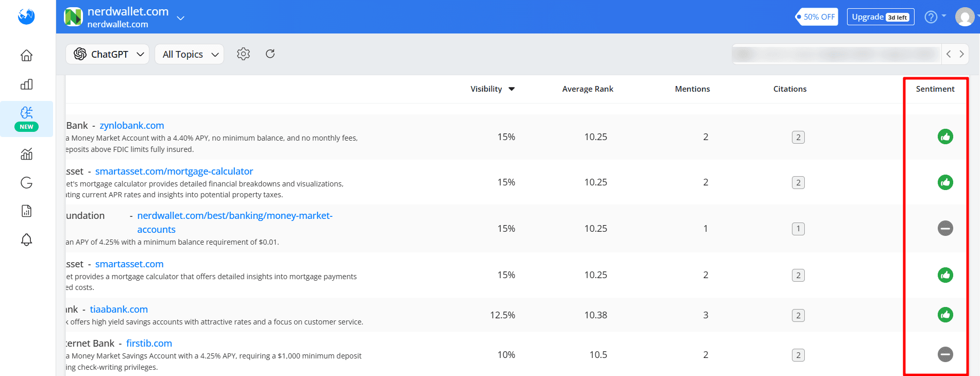This screenshot has height=376, width=980.
Task: Click thumbs-up sentiment for zynlobank.com row
Action: click(945, 136)
